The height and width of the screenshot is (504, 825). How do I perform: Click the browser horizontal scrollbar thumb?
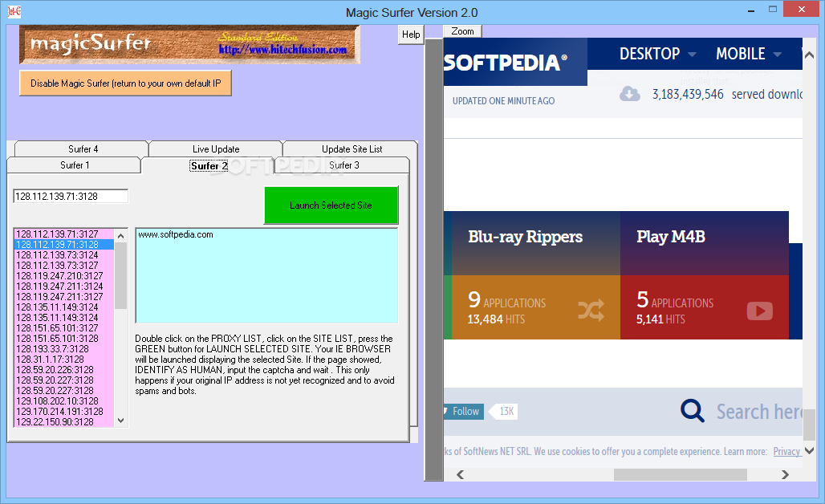(681, 474)
